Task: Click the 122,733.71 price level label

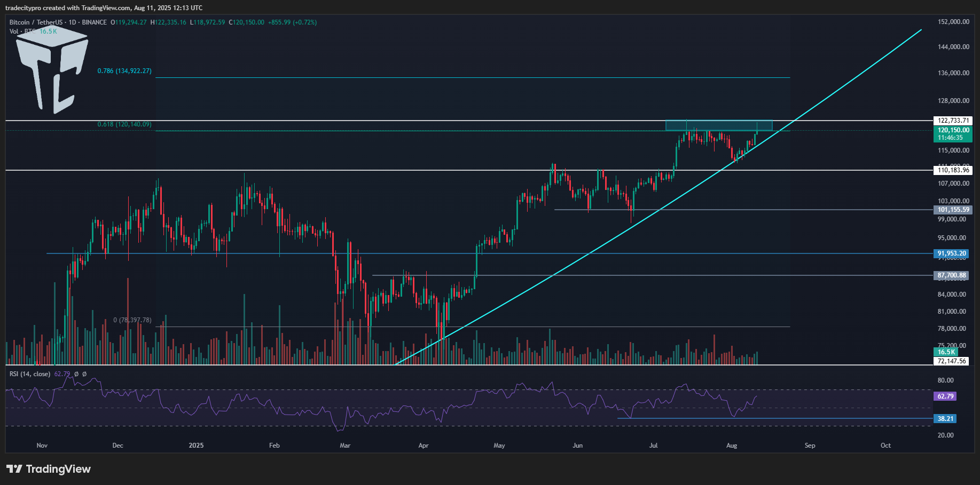Action: tap(953, 121)
